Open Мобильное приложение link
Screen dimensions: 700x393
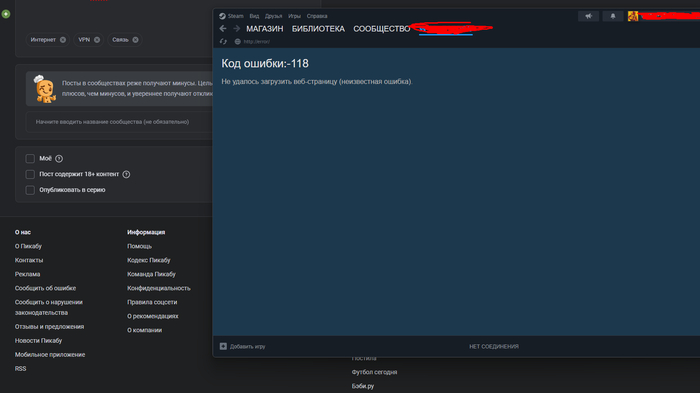click(50, 355)
